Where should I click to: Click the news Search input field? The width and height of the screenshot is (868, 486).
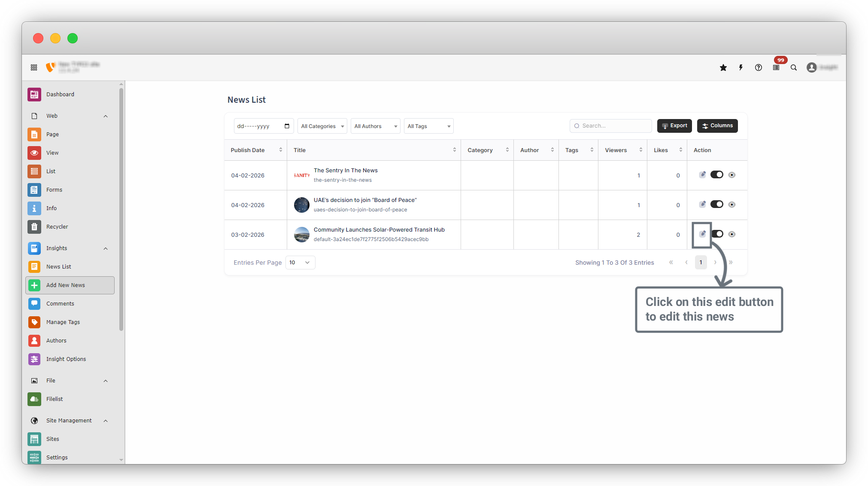[614, 126]
